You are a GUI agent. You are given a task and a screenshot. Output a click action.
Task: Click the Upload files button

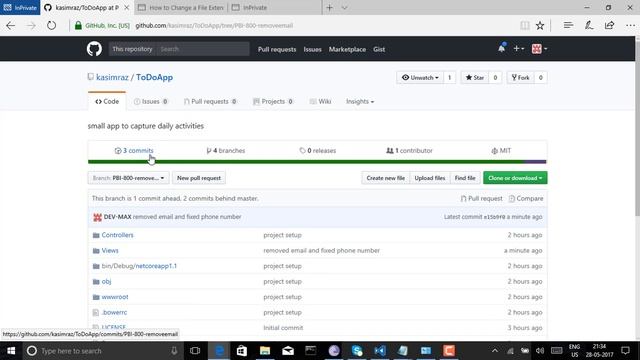tap(430, 178)
